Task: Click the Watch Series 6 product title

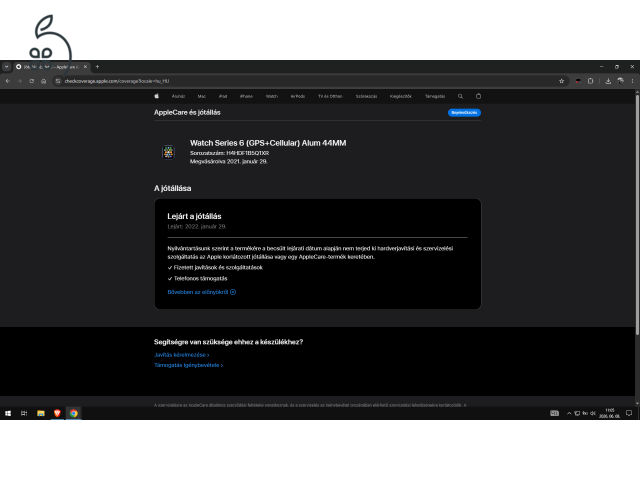Action: tap(268, 143)
